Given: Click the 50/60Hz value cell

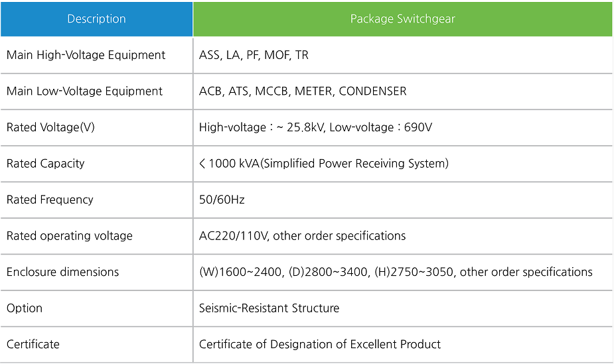Looking at the screenshot, I should 222,200.
